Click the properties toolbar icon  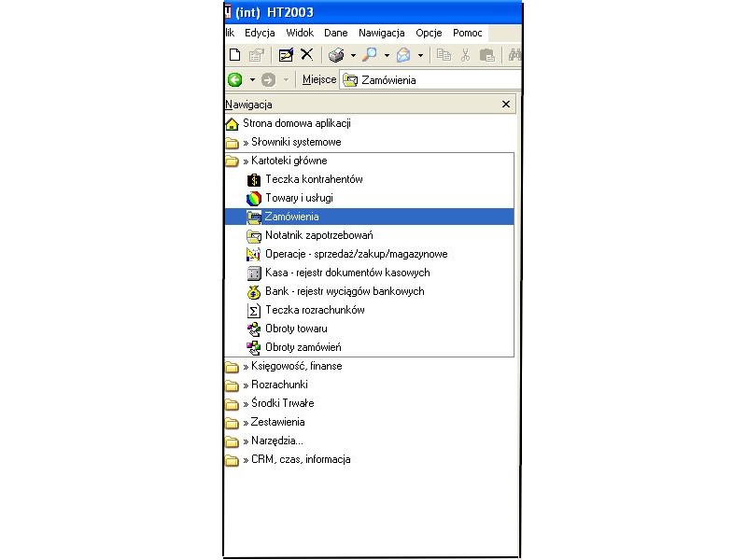click(256, 55)
